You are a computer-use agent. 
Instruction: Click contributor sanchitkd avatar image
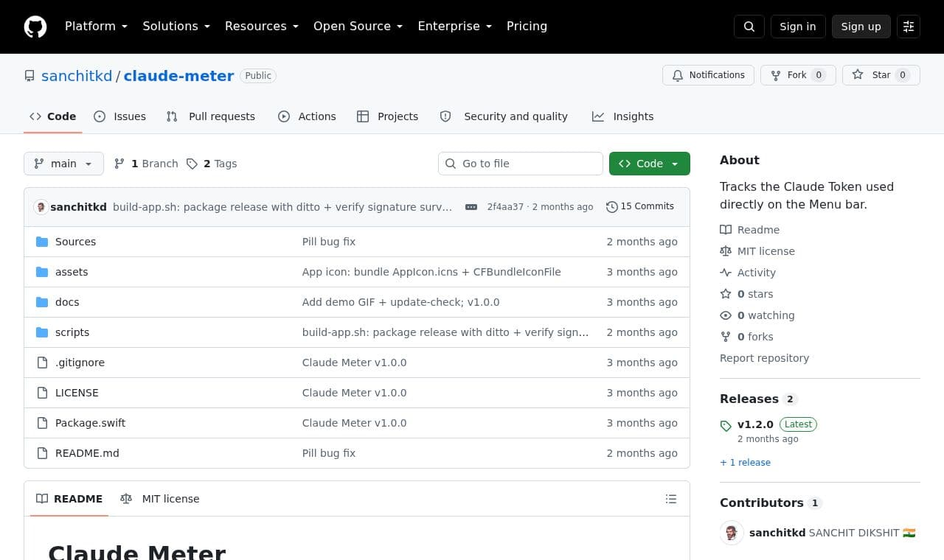pos(732,533)
